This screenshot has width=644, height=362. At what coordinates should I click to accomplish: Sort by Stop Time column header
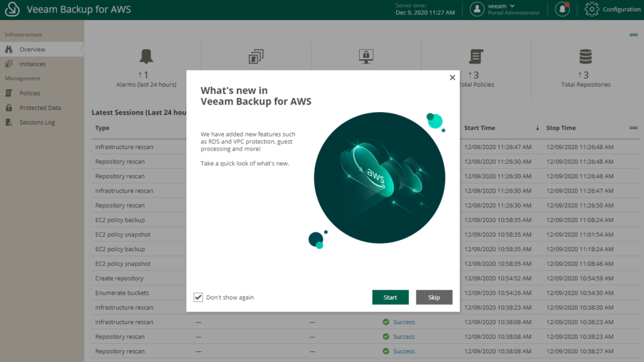click(561, 128)
